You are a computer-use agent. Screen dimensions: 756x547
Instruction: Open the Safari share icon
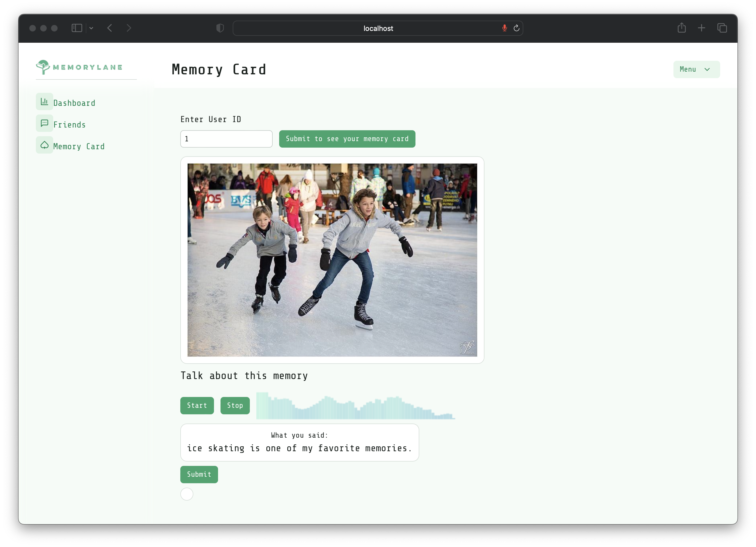[x=681, y=28]
